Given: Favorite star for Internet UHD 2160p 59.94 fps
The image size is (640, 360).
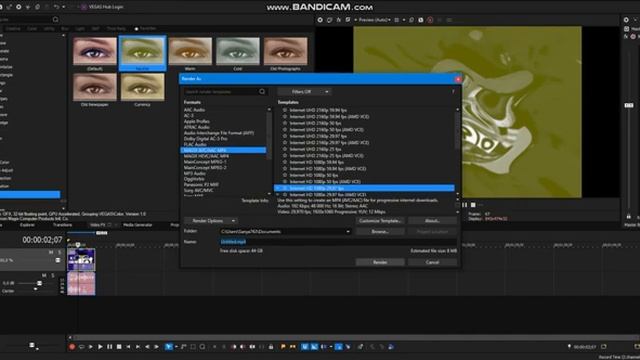Looking at the screenshot, I should click(285, 110).
